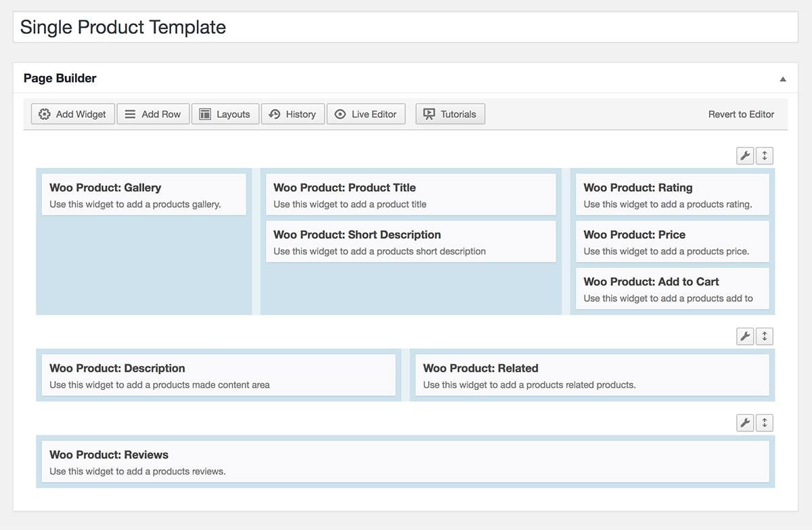This screenshot has width=812, height=530.
Task: Collapse the Page Builder panel
Action: tap(783, 79)
